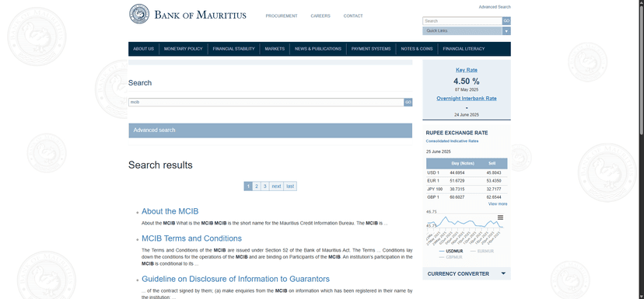Open the Contact link
Image resolution: width=644 pixels, height=299 pixels.
353,16
